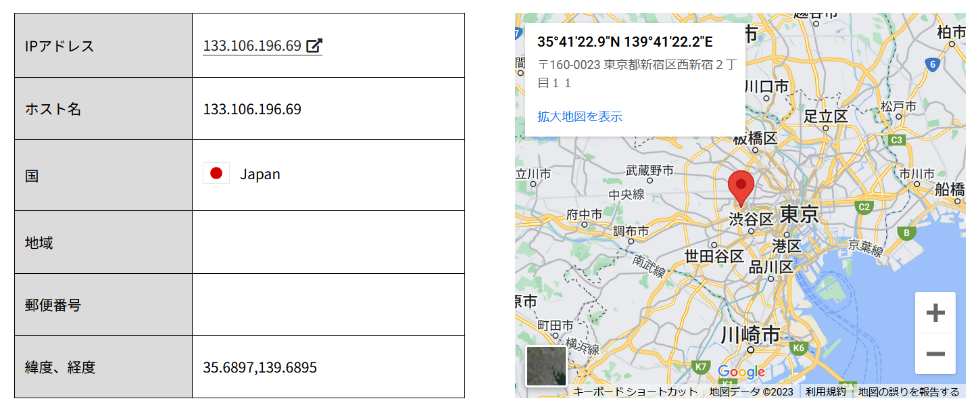Click the 東京 label on the map

pos(799,215)
